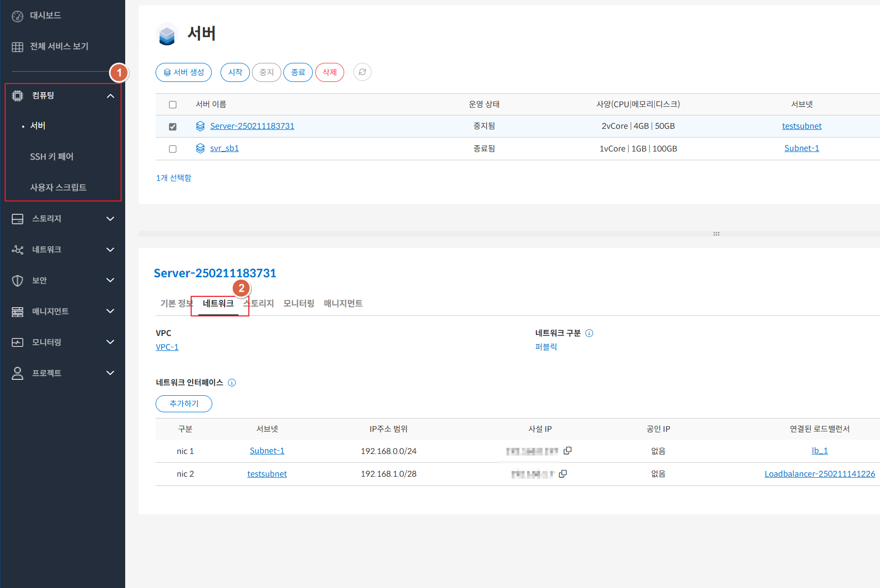880x588 pixels.
Task: Click the server icon beside svr_sb1
Action: point(200,148)
